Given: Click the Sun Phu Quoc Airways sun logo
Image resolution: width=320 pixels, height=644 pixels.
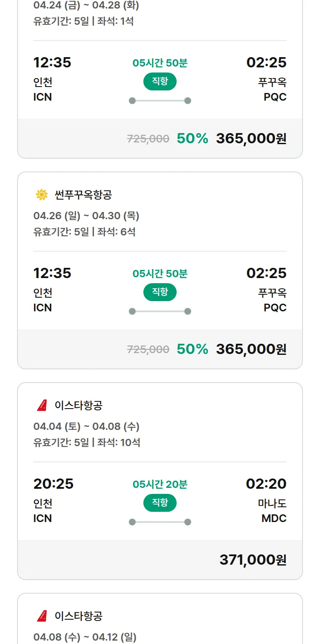Looking at the screenshot, I should (x=42, y=195).
